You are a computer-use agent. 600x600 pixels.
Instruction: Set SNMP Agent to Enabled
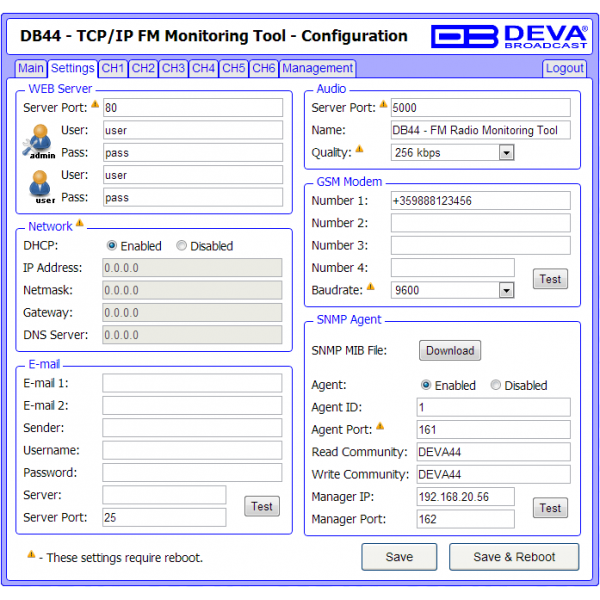click(426, 385)
